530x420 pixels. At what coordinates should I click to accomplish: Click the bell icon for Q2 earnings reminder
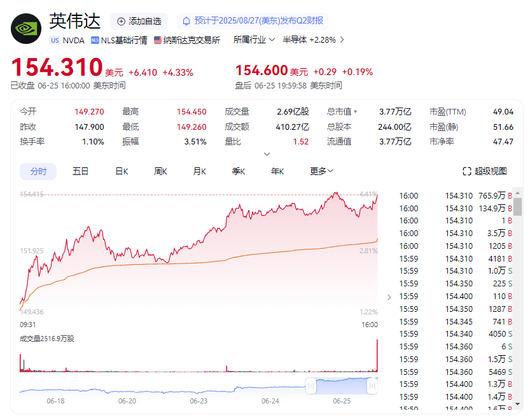(186, 21)
